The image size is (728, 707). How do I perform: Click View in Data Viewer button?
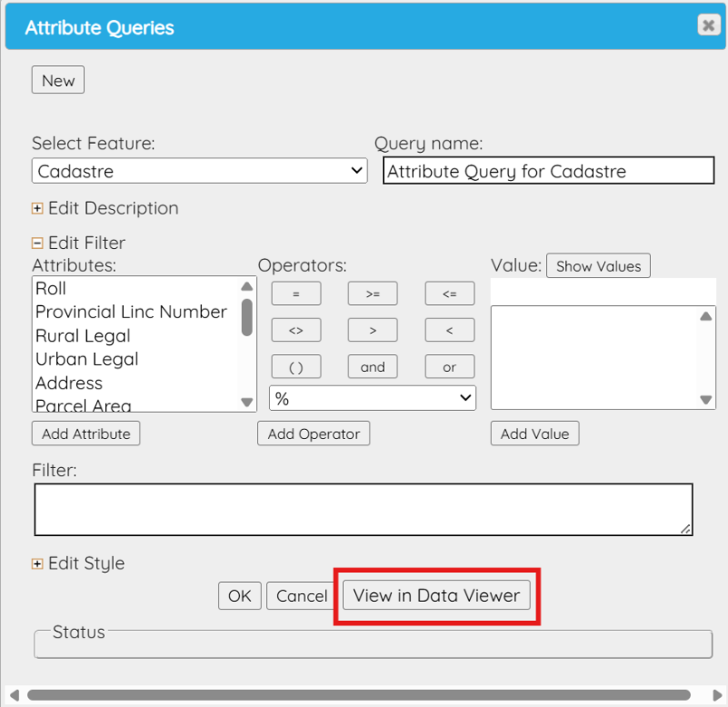click(436, 596)
